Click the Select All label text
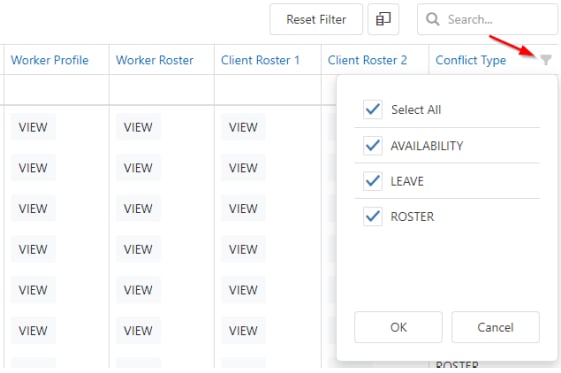Viewport: 561px width, 373px height. [416, 109]
